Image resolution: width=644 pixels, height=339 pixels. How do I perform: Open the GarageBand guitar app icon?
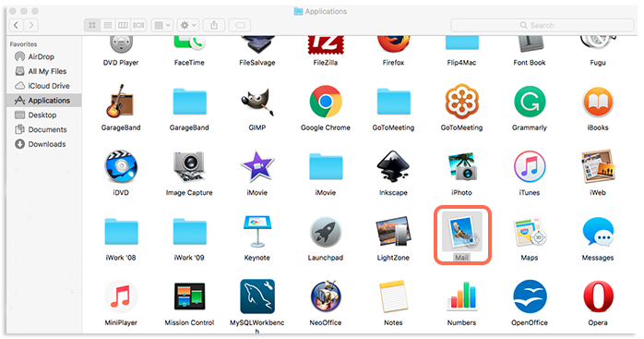(120, 102)
